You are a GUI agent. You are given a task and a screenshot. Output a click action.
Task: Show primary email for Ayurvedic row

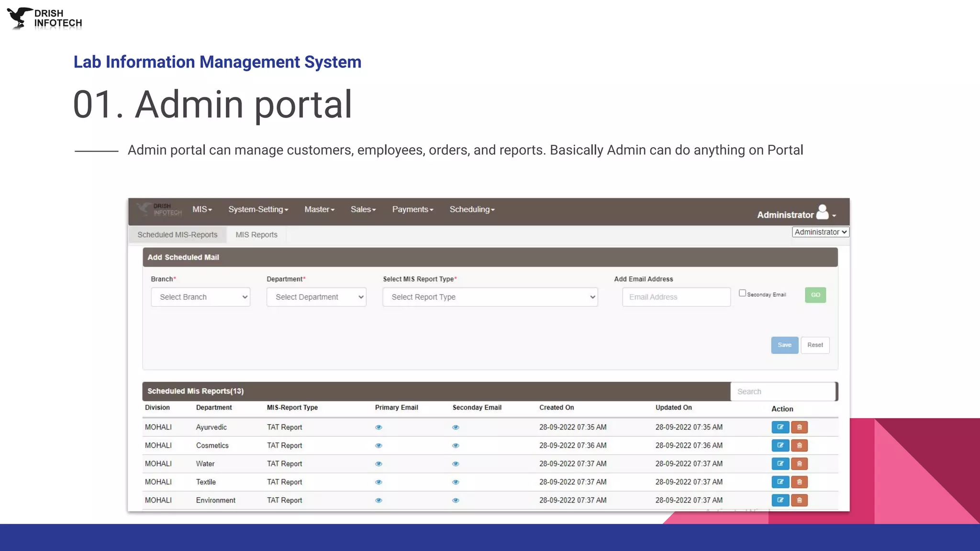tap(379, 427)
